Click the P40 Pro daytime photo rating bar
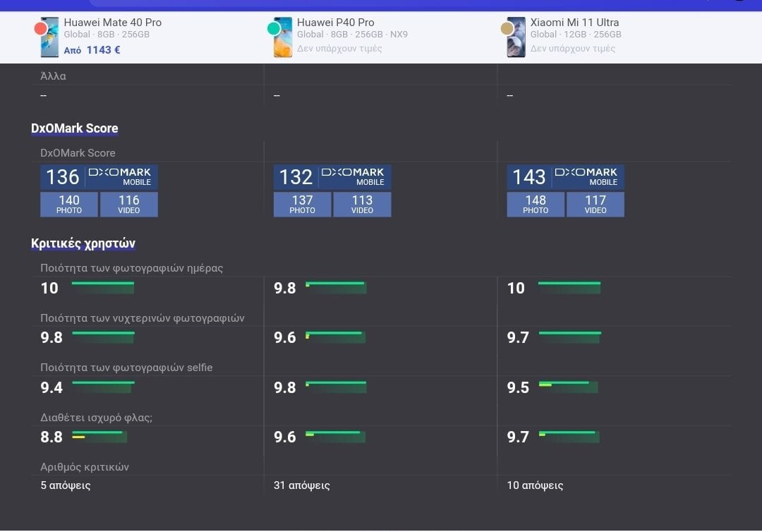This screenshot has width=762, height=532. point(336,288)
